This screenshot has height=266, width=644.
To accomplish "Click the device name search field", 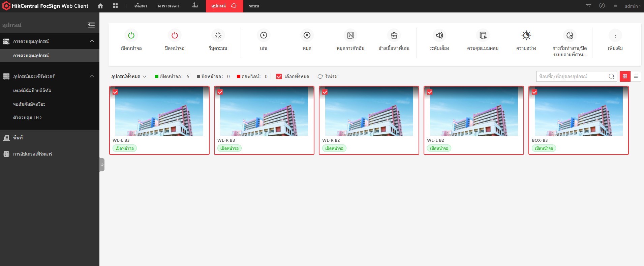I will tap(572, 76).
